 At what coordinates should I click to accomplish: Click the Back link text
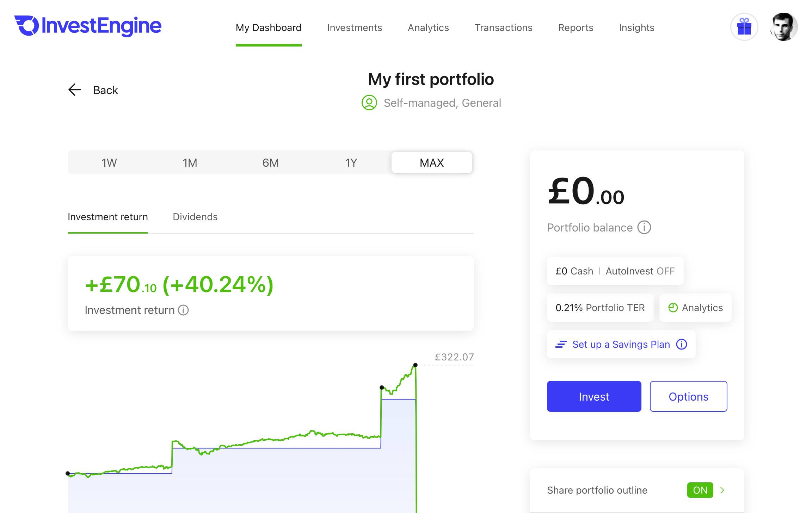(105, 90)
